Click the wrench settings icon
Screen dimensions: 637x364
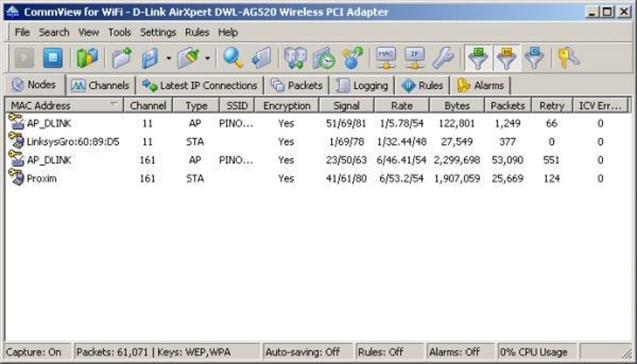(443, 57)
